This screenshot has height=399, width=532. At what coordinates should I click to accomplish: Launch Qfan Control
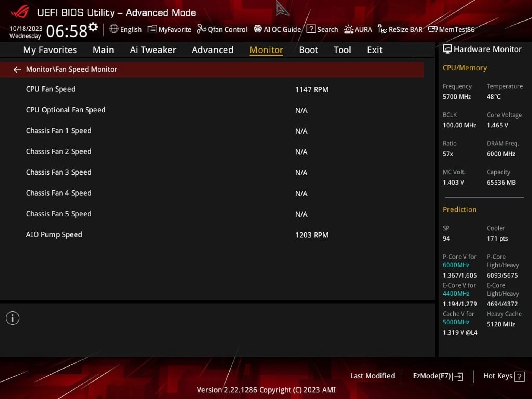227,29
